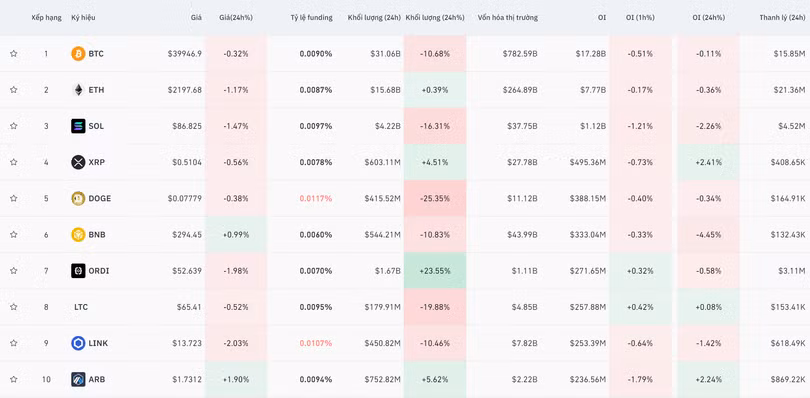Click the Bitcoin coin logo
The height and width of the screenshot is (398, 810).
[x=78, y=54]
